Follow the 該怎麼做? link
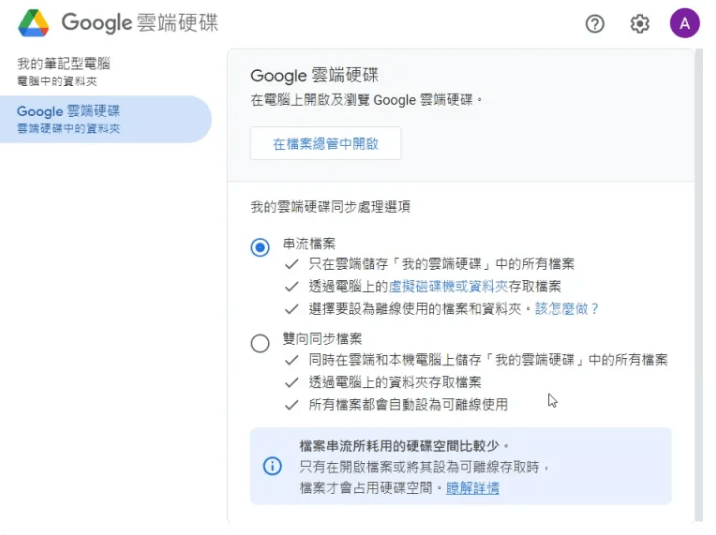The height and width of the screenshot is (535, 716). coord(567,309)
